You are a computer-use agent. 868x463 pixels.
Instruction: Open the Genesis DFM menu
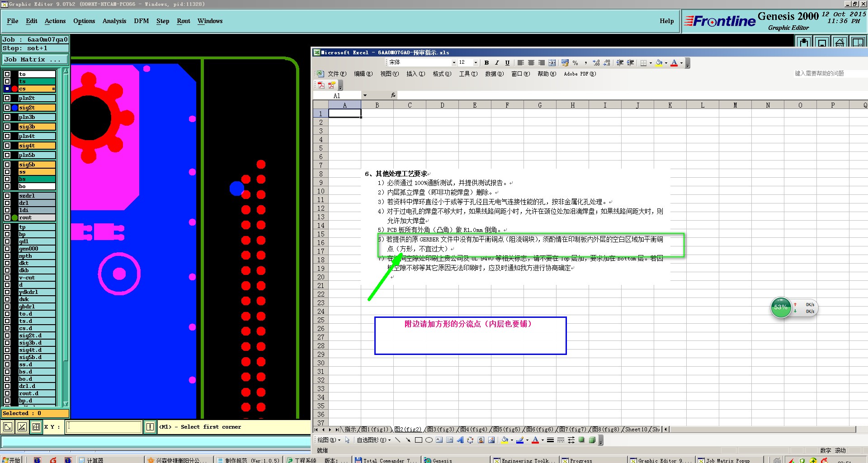(x=141, y=21)
